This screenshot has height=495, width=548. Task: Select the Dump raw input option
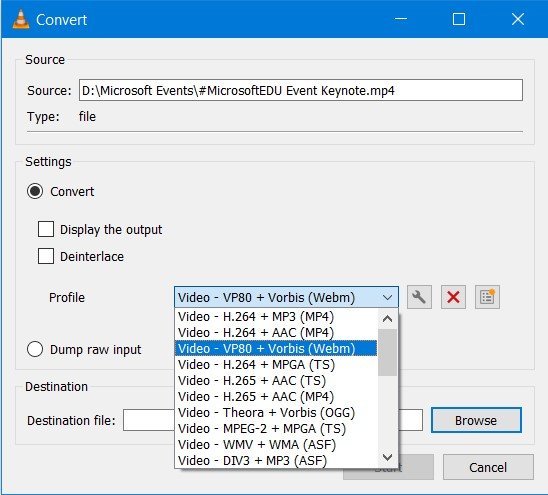(35, 349)
